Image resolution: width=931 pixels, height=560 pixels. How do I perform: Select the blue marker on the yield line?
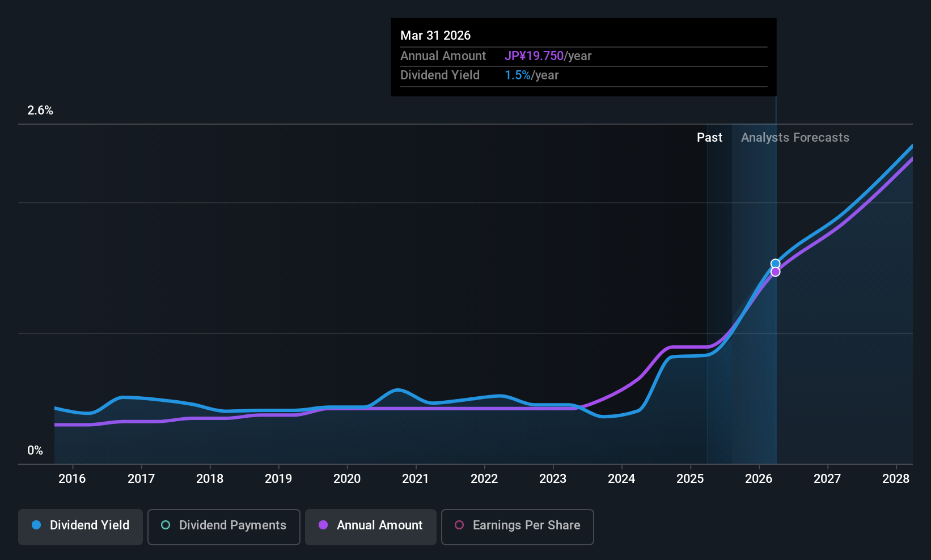(x=775, y=263)
